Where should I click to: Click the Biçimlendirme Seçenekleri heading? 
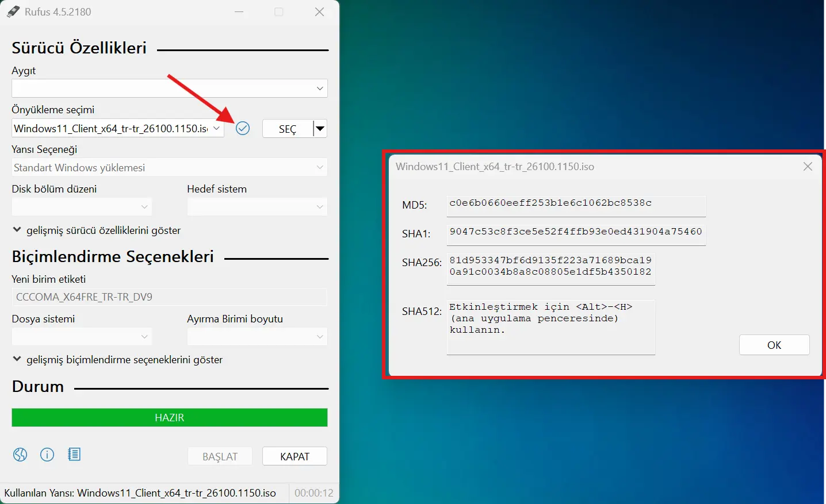point(113,256)
